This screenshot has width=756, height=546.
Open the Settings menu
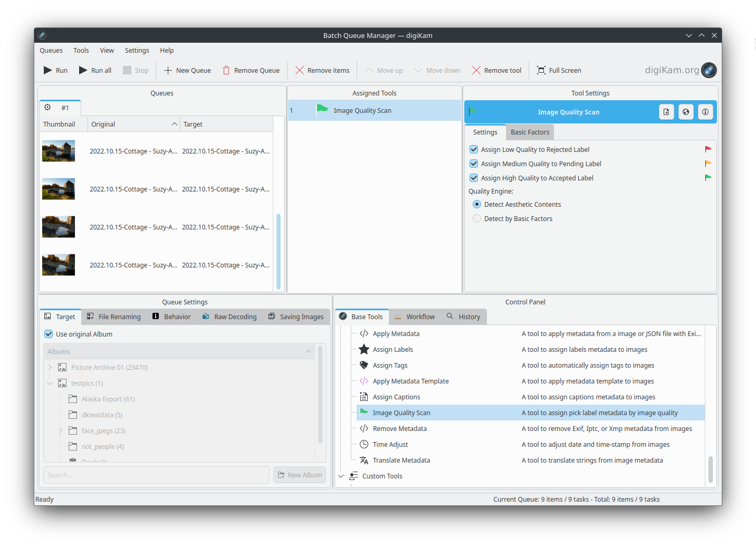[137, 51]
